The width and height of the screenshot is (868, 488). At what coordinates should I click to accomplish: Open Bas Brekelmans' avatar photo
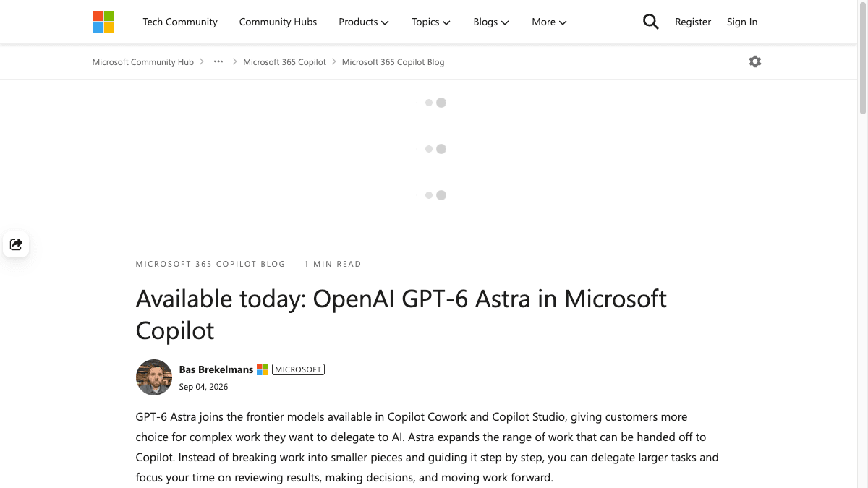point(154,377)
